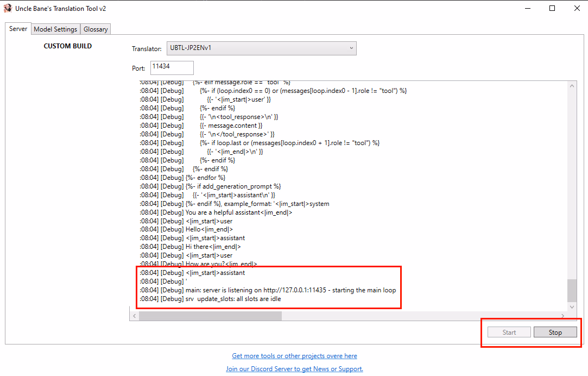
Task: Close the Translation Tool window
Action: click(576, 8)
